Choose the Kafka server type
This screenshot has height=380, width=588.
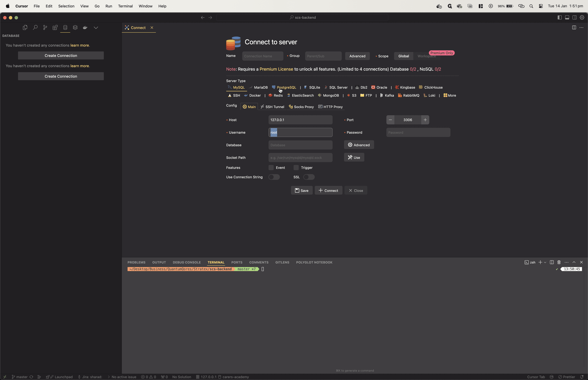[387, 96]
